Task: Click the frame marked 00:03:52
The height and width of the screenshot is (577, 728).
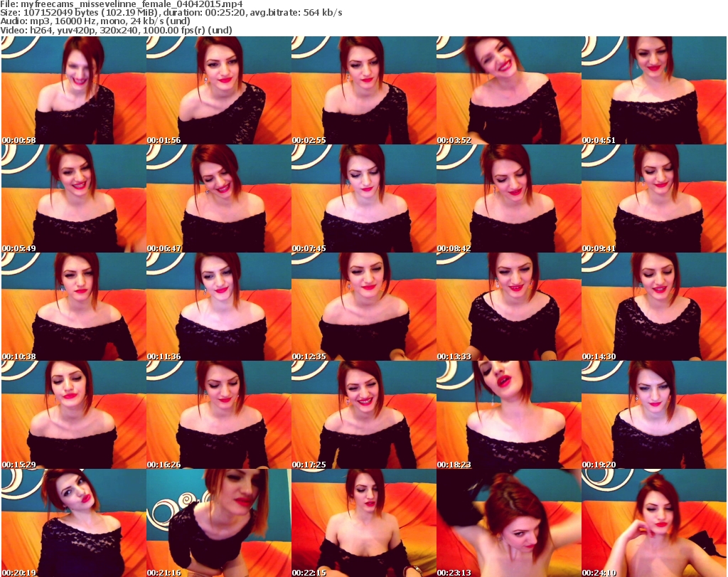Action: point(509,90)
